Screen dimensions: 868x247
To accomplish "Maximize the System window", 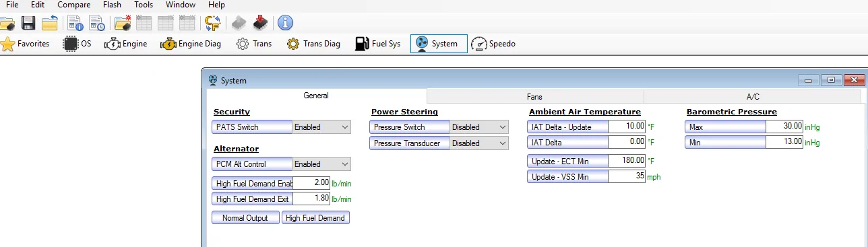I will click(831, 80).
